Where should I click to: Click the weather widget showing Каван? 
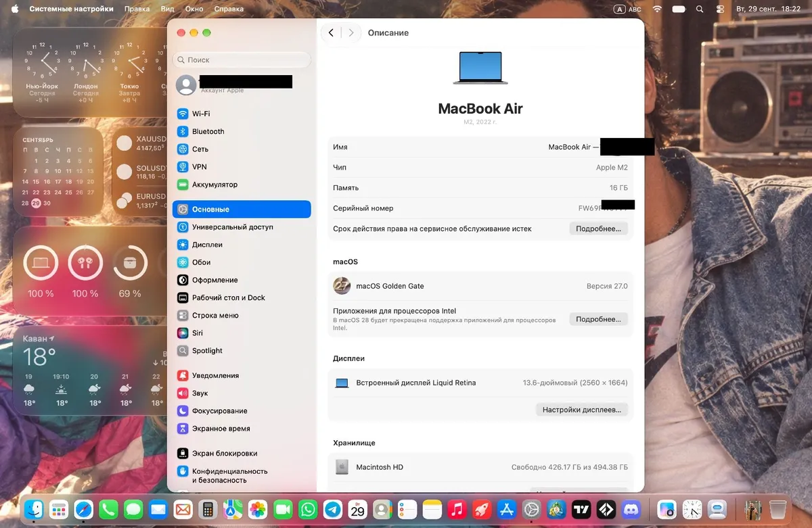[89, 369]
